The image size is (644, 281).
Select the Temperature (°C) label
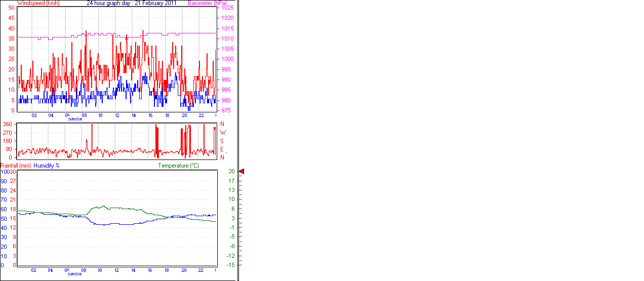178,166
